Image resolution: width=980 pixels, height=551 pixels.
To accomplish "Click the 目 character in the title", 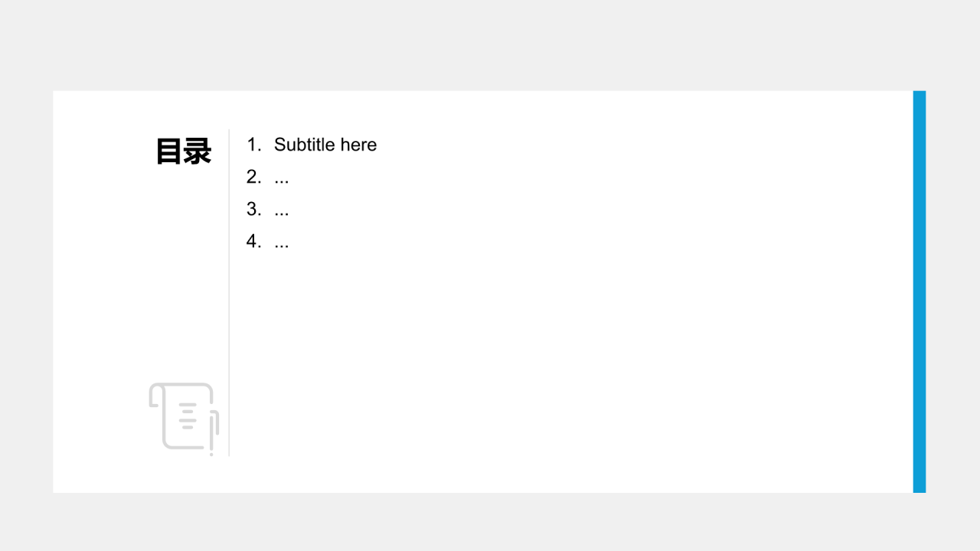I will 169,152.
